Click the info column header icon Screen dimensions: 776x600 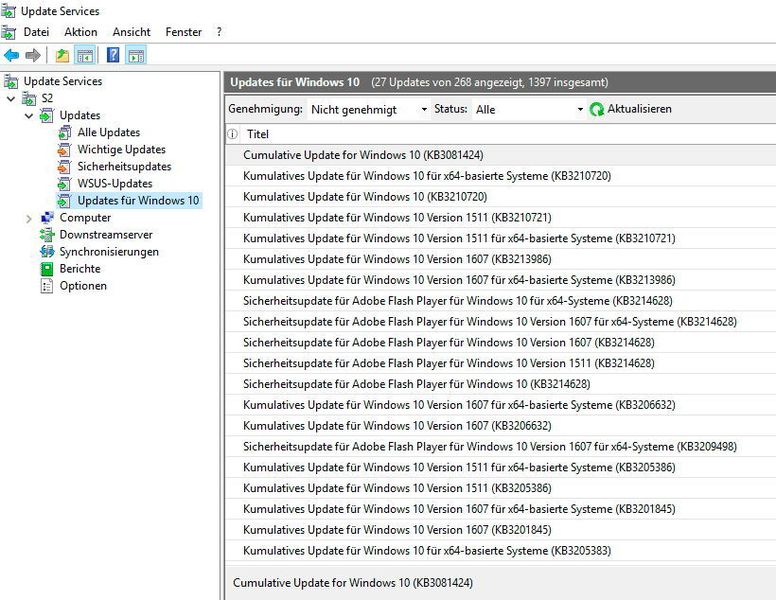232,134
